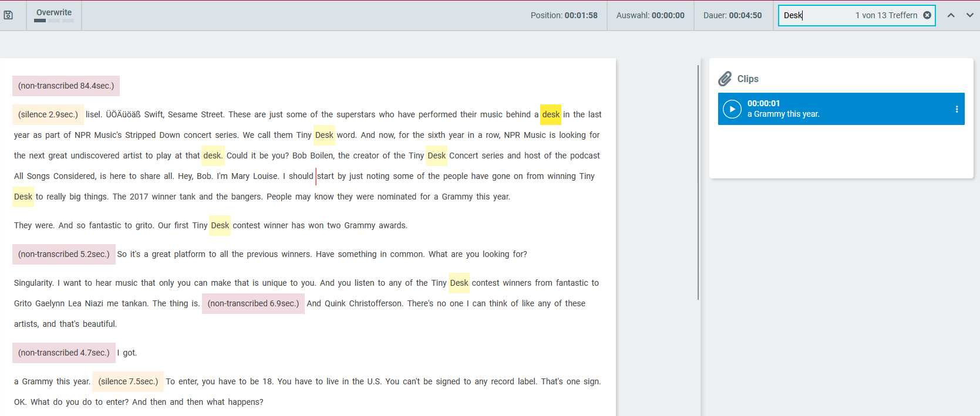Jump to next search match arrow
The height and width of the screenshot is (416, 980).
pyautogui.click(x=969, y=15)
